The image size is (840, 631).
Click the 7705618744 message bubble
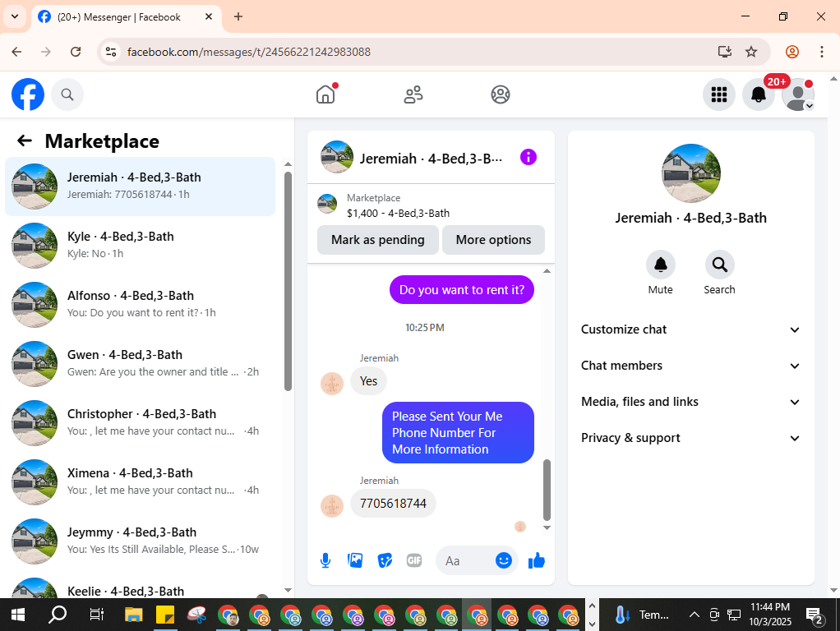click(x=393, y=504)
